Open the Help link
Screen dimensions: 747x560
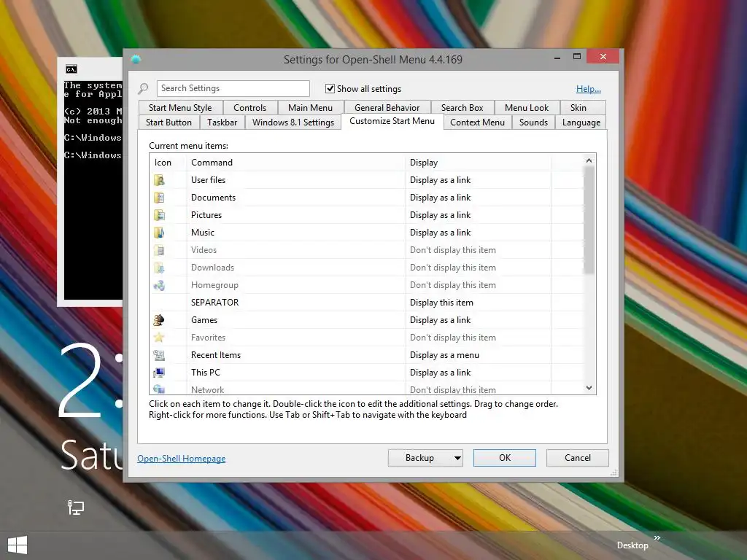tap(589, 88)
